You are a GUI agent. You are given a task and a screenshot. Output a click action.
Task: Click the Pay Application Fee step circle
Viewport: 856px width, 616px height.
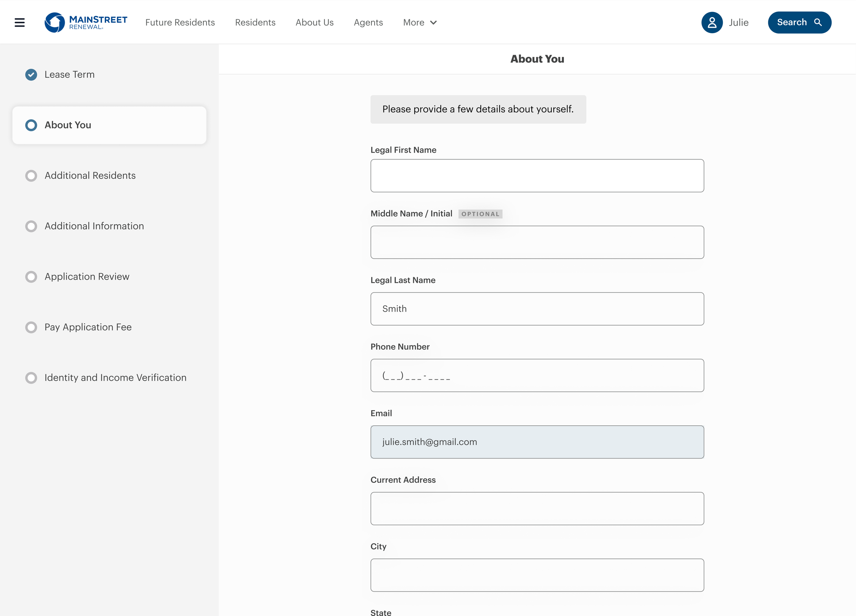(31, 327)
